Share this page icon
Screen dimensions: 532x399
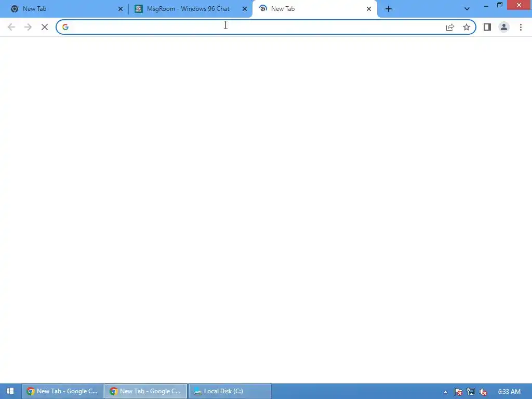450,27
